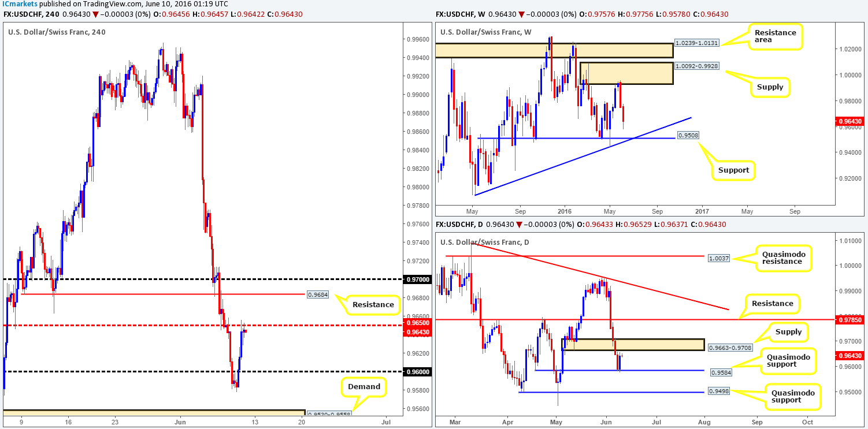
Task: Select Quasimodo support callout near 0.9584
Action: pos(789,361)
